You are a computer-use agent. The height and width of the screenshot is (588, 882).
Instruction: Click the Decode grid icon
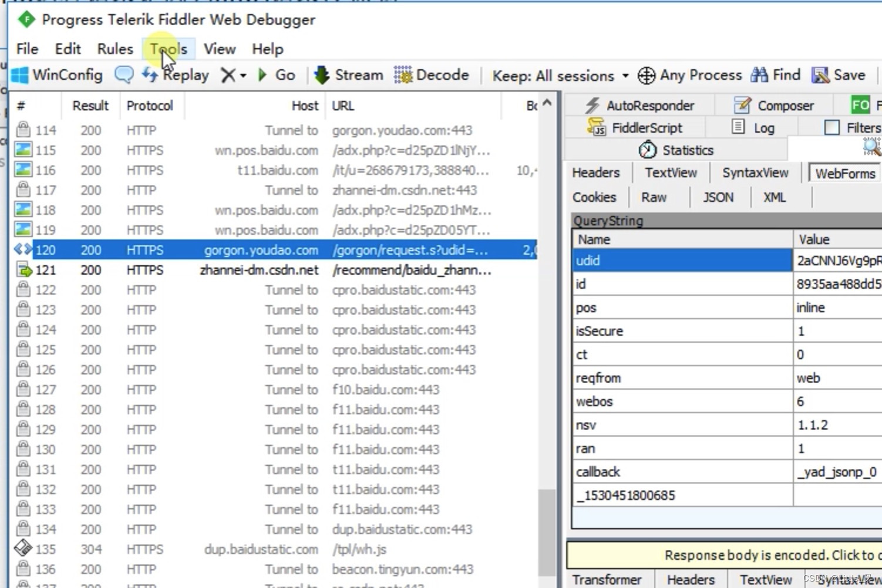pos(403,75)
